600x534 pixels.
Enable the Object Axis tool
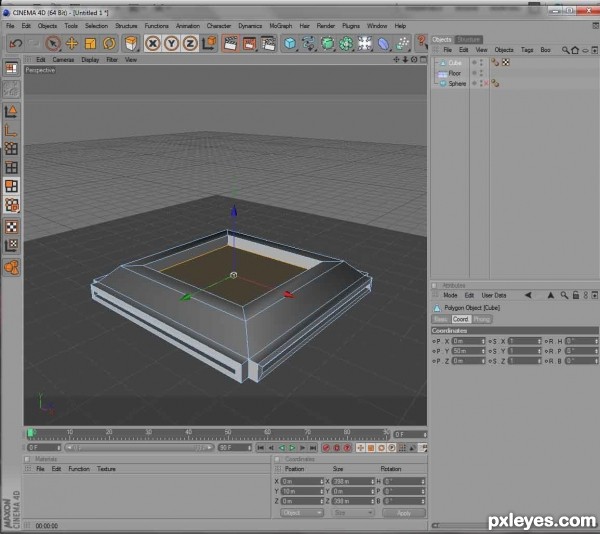11,130
